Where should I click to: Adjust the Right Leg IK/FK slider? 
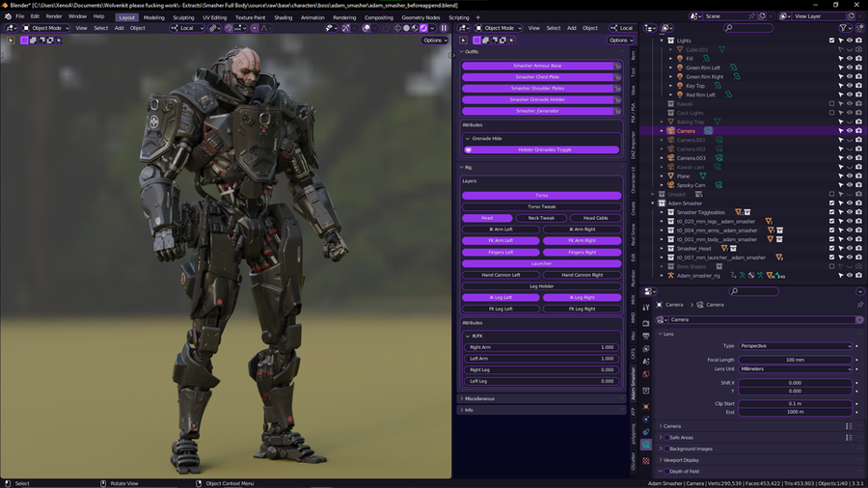(541, 370)
